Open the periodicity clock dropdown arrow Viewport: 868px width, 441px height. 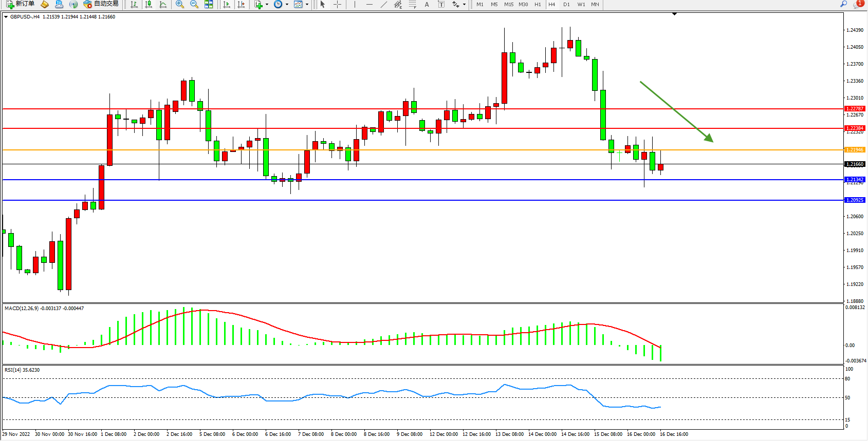[286, 5]
